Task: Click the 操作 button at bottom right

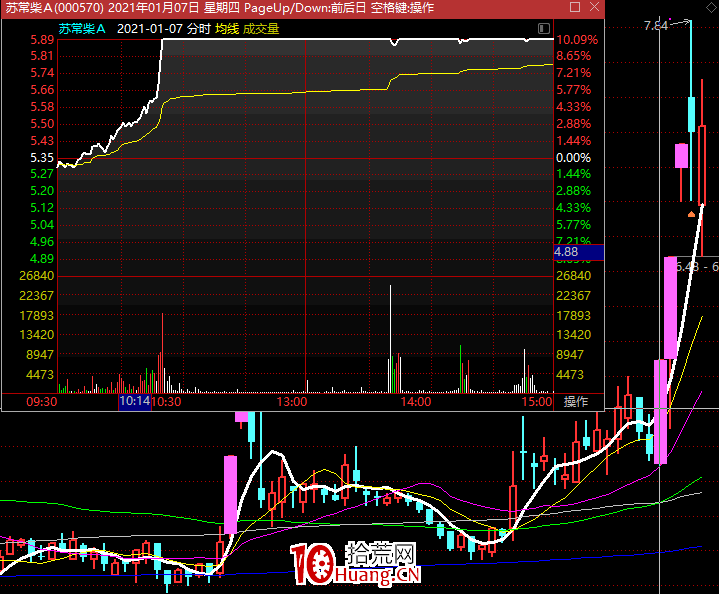Action: click(576, 402)
